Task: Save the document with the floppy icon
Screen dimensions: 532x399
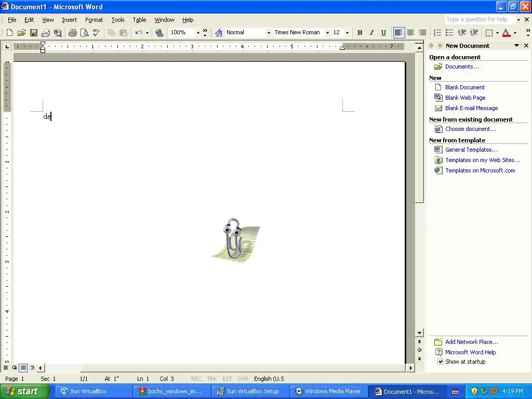Action: (34, 33)
